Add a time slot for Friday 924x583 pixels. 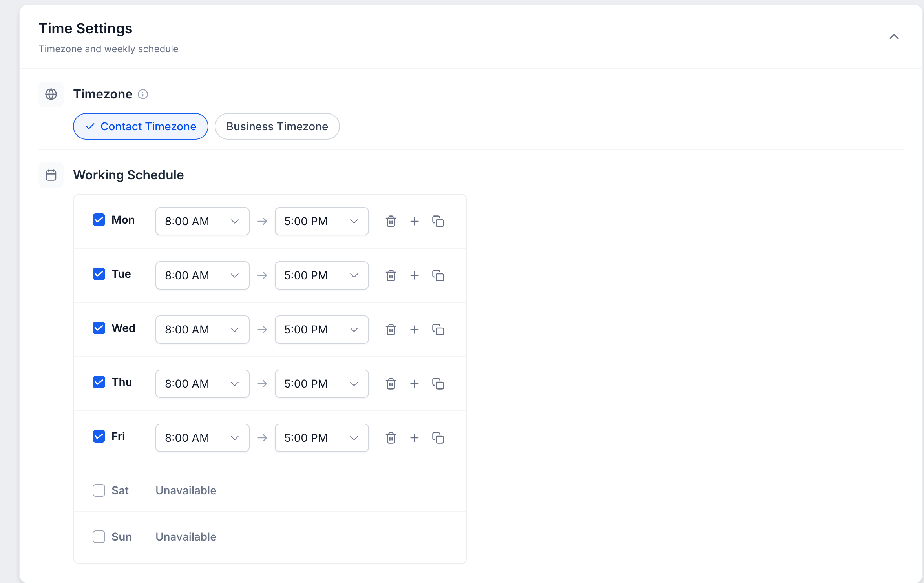[414, 438]
